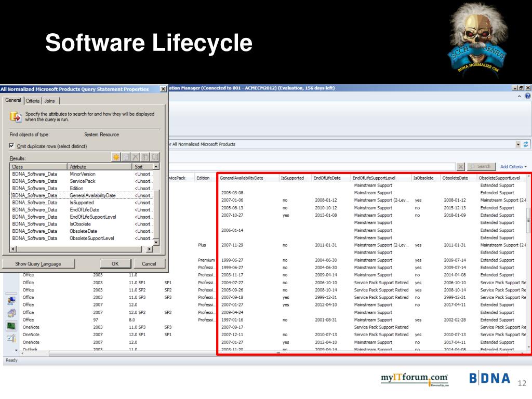
Task: Click inside the search input field
Action: 312,167
